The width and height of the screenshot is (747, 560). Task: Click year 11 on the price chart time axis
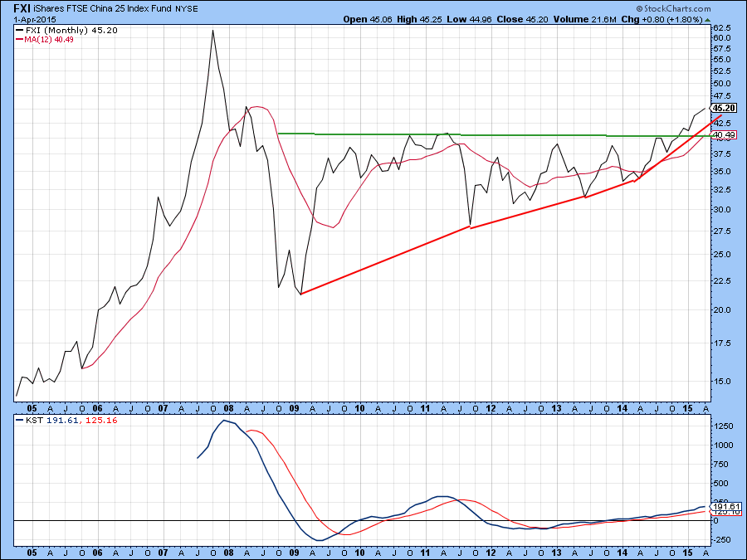(x=425, y=408)
